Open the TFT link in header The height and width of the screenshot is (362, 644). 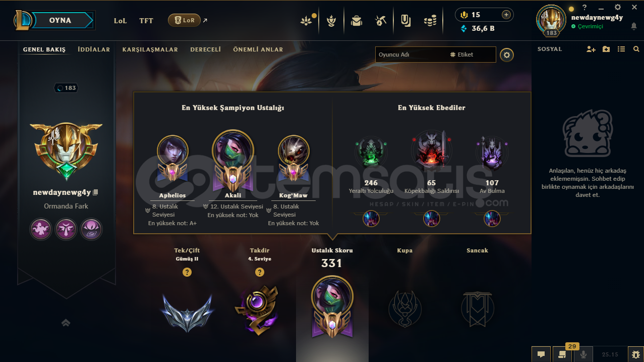tap(146, 21)
